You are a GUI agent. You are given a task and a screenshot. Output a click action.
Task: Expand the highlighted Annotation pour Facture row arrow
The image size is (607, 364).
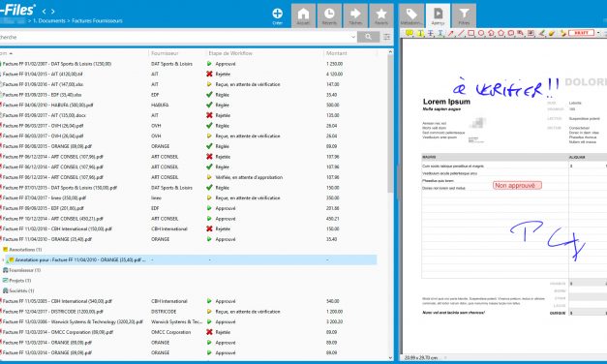pos(4,260)
